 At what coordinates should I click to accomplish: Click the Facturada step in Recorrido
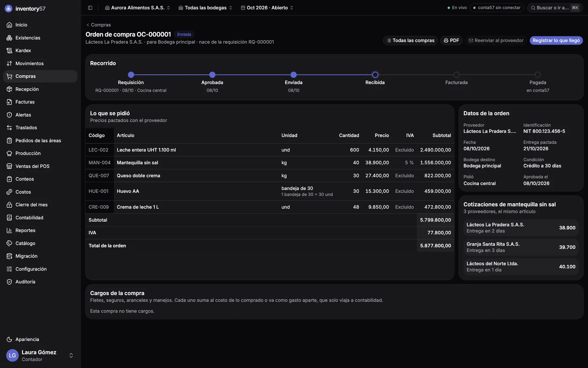click(456, 75)
